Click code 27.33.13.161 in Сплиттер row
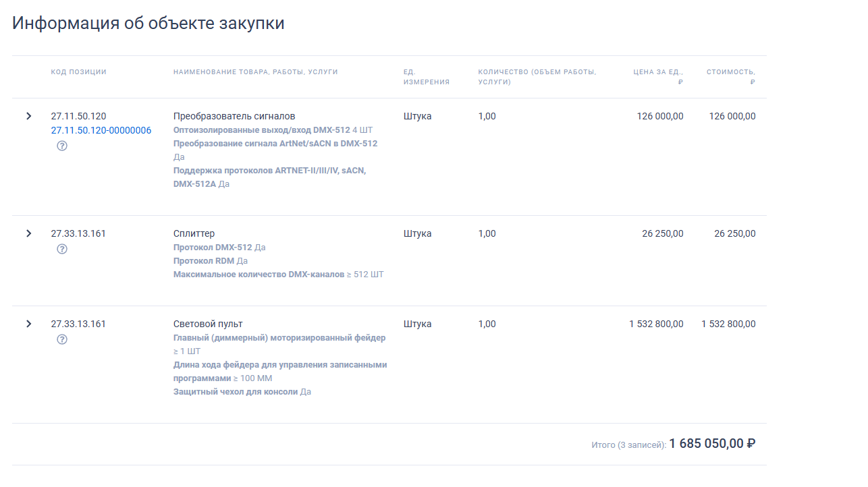This screenshot has width=868, height=487. pos(78,233)
